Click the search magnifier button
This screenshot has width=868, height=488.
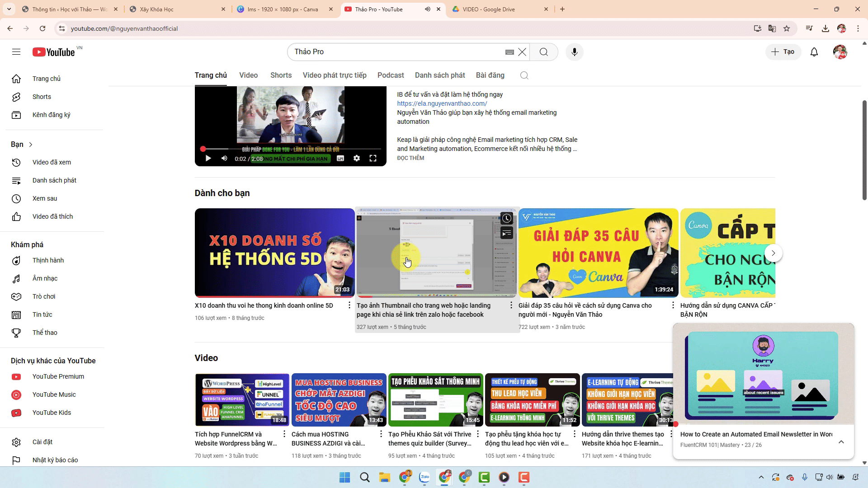click(543, 52)
